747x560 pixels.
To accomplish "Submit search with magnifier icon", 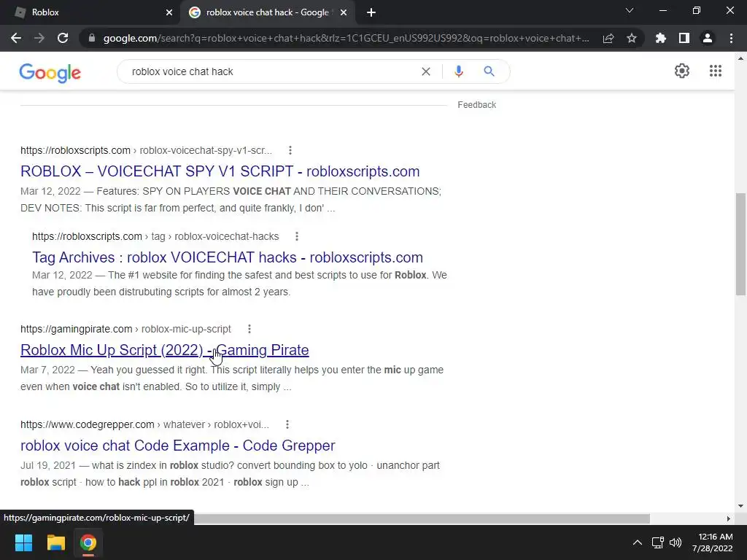I will tap(489, 71).
